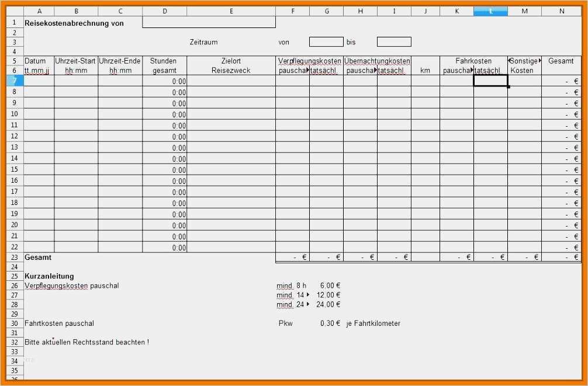Select highlighted column L header
The width and height of the screenshot is (588, 386).
(490, 11)
